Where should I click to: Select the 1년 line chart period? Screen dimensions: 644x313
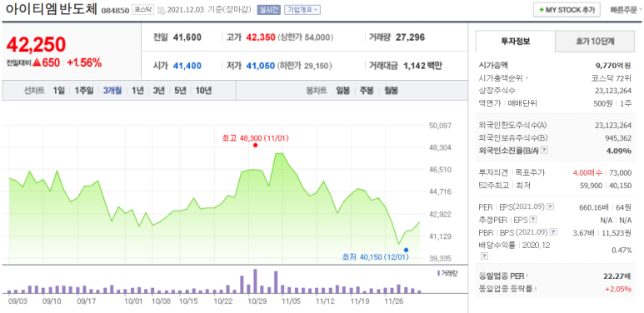pos(137,91)
